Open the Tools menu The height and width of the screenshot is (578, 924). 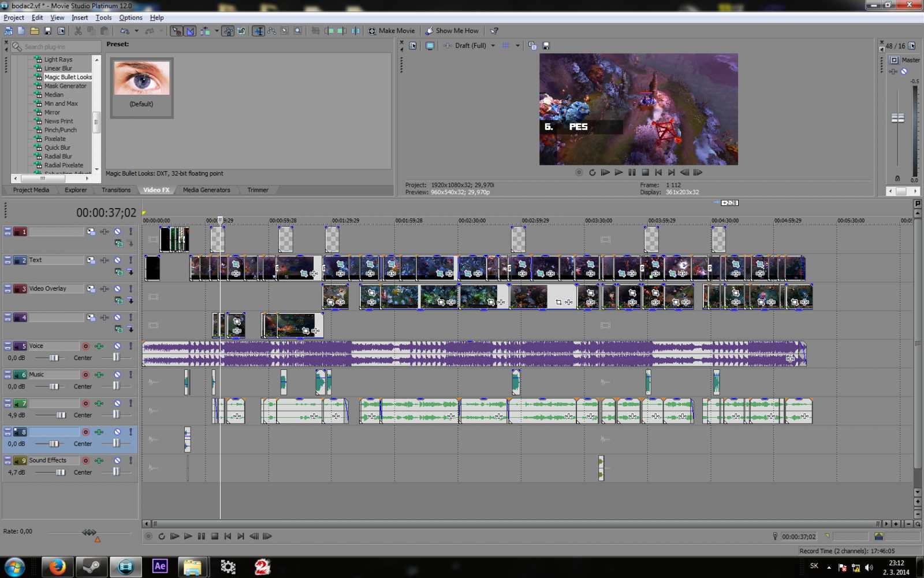click(x=103, y=17)
